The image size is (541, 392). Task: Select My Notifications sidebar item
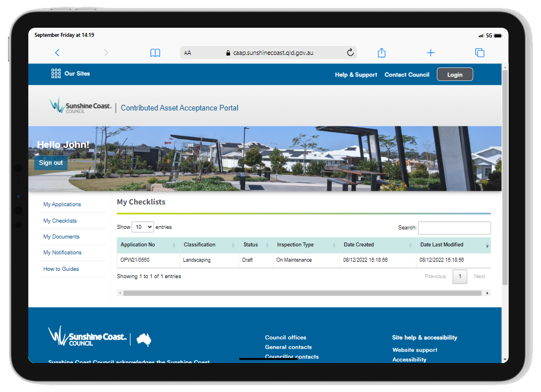coord(62,253)
